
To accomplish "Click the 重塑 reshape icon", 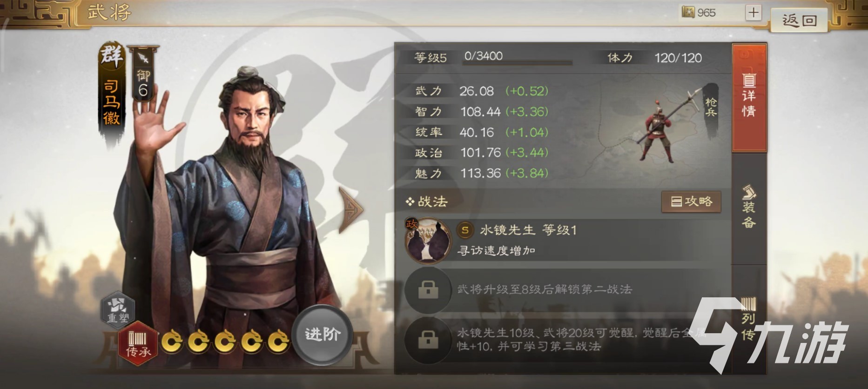I will coord(118,309).
